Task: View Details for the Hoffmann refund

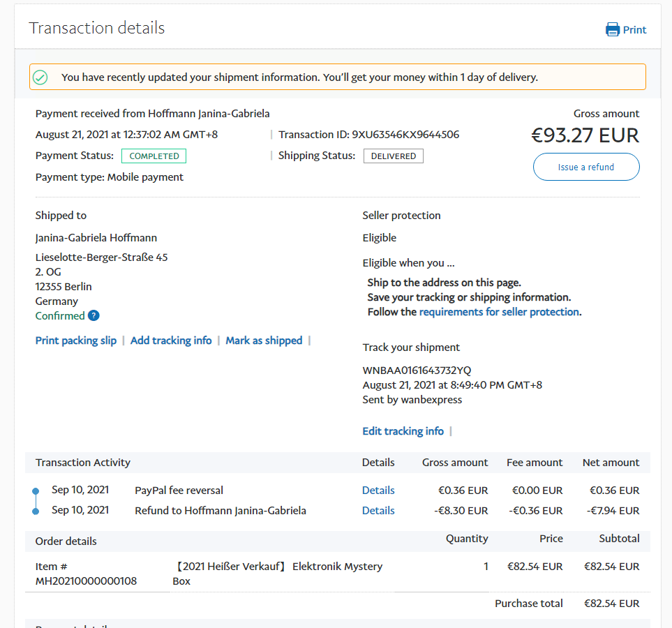Action: point(378,511)
